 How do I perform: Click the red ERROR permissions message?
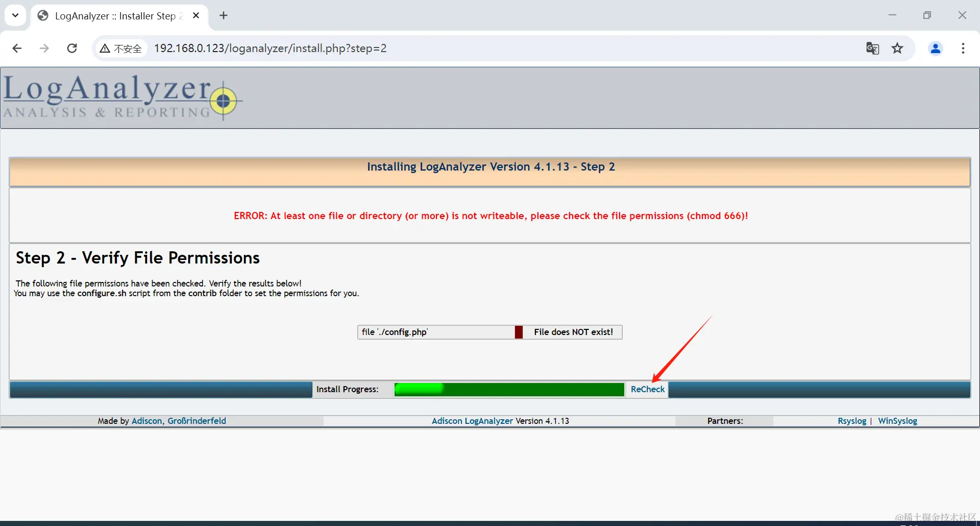pos(491,216)
